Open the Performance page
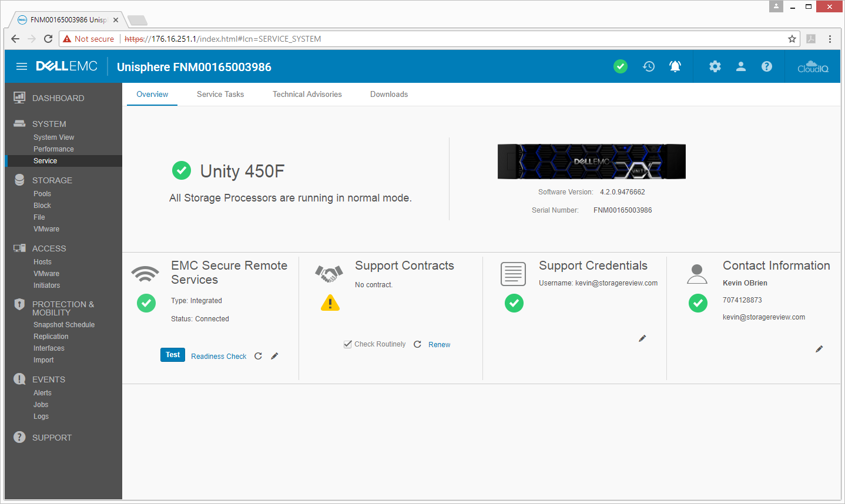Screen dimensions: 845x504 point(53,149)
